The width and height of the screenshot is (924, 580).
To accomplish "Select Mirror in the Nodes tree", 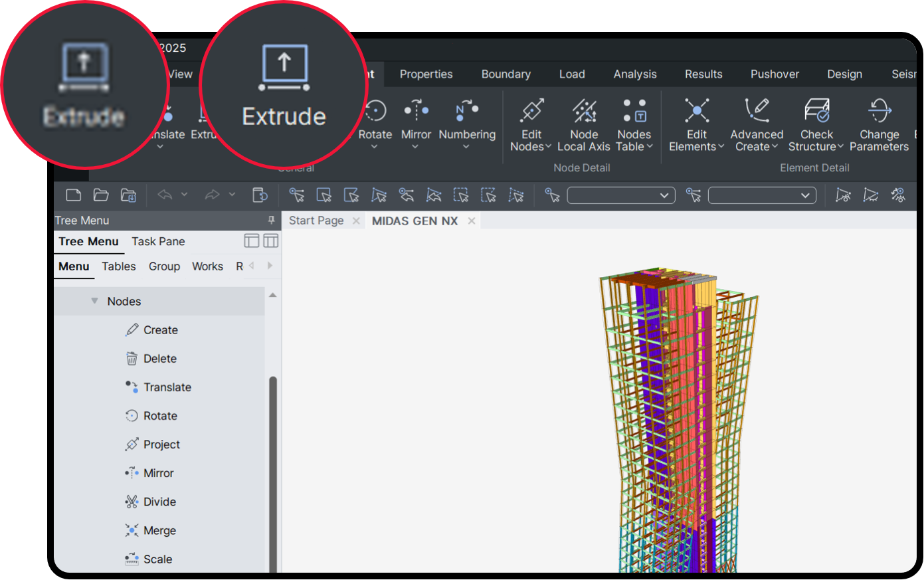I will click(x=159, y=473).
